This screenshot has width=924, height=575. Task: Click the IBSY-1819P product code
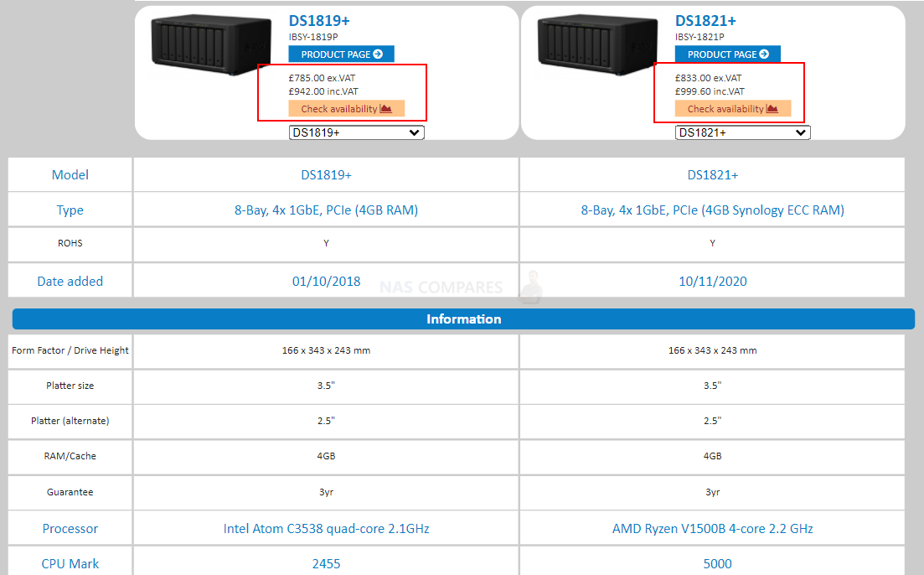(313, 37)
